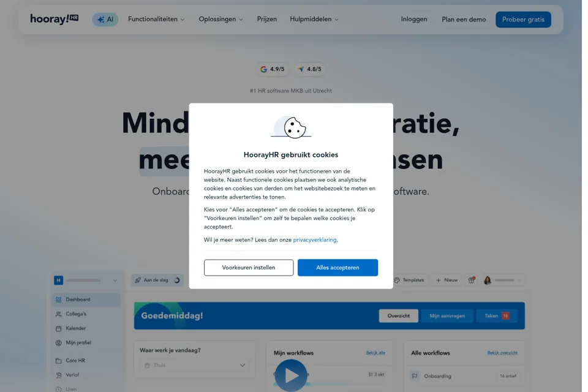Click the Onboarding workflow row
Screen dimensions: 588x392
[x=464, y=376]
